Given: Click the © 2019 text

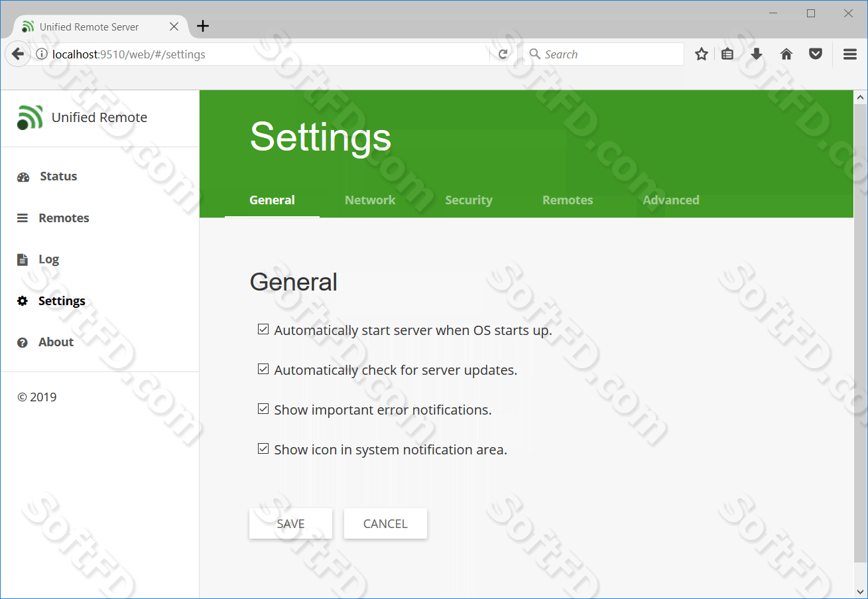Looking at the screenshot, I should coord(37,397).
